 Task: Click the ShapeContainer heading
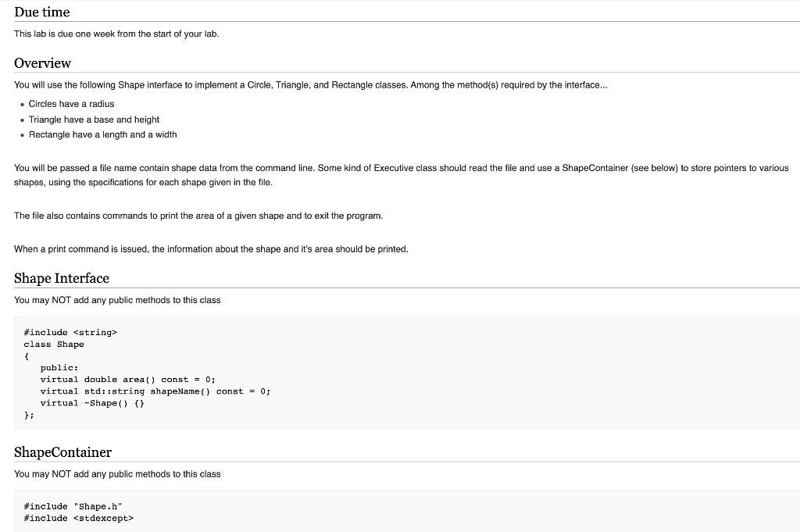pos(62,452)
